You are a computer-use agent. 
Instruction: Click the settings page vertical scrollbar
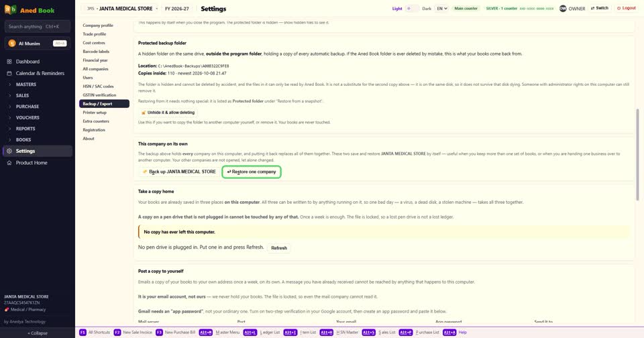(x=637, y=154)
